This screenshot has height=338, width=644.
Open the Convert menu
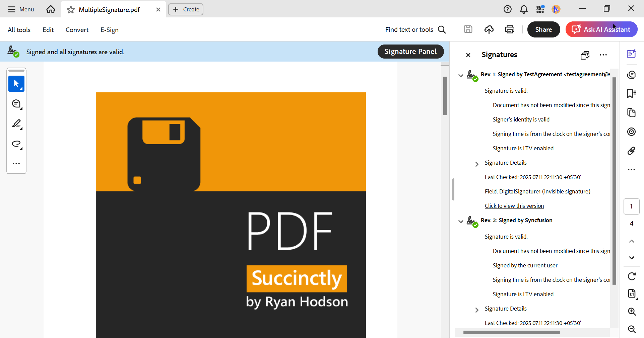(77, 30)
